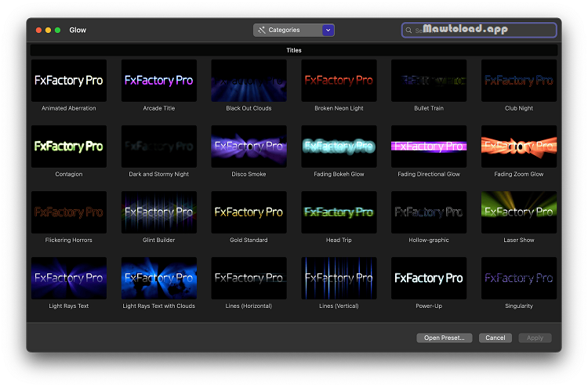Select the Gold Standard preset thumbnail
588x387 pixels.
(x=249, y=212)
